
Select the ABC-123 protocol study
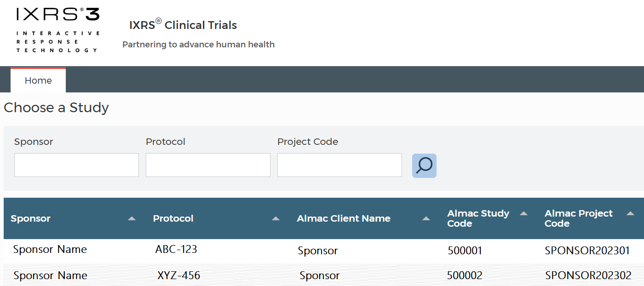click(176, 250)
